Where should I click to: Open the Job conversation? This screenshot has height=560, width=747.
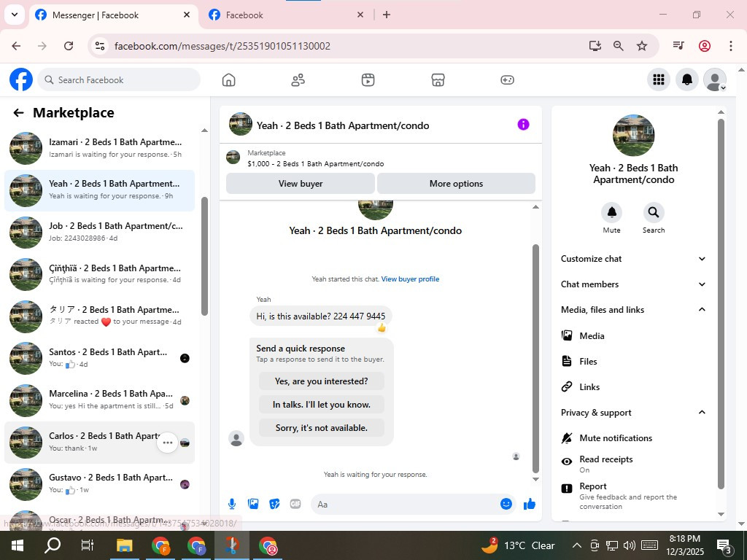click(x=99, y=232)
